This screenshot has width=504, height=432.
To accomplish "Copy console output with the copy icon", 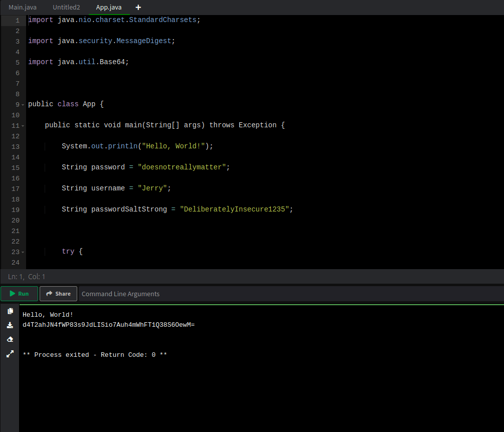I will (x=11, y=311).
